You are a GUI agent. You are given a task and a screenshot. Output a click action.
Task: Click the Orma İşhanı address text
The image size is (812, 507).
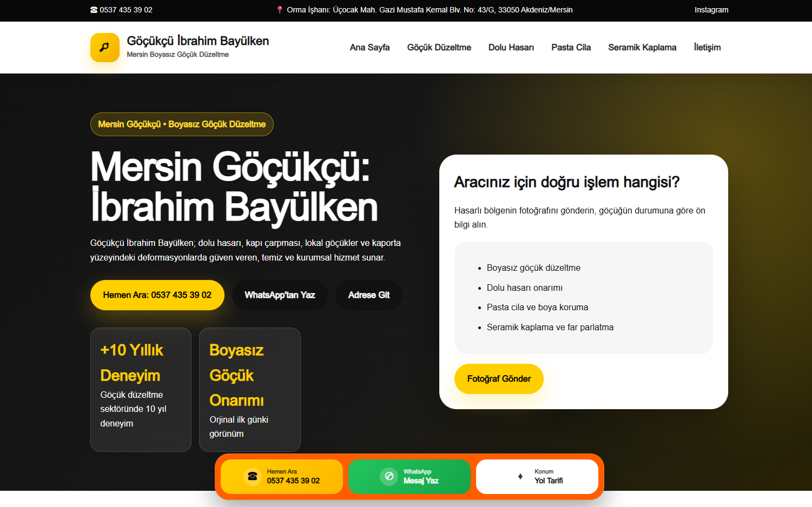[430, 10]
